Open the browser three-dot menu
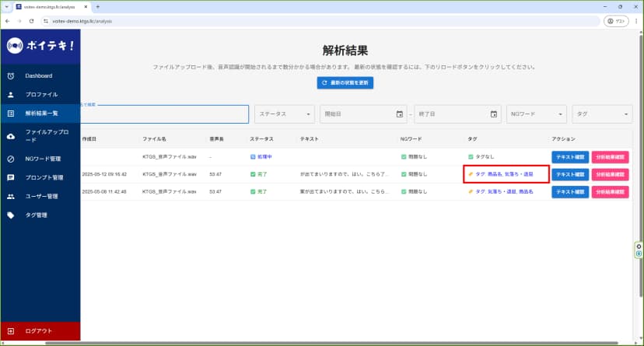644x346 pixels. [636, 21]
